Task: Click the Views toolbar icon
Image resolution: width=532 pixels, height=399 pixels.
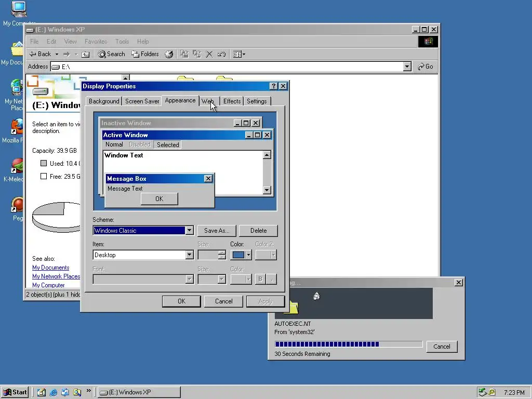Action: (239, 54)
